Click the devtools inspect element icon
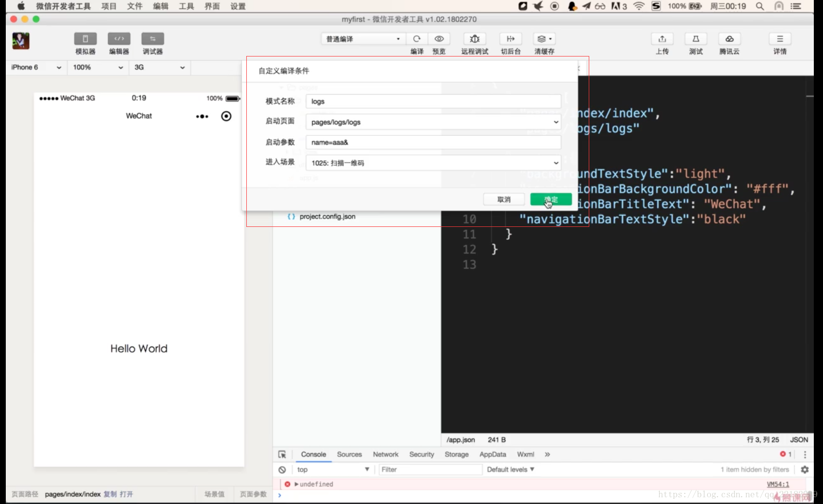 (282, 454)
